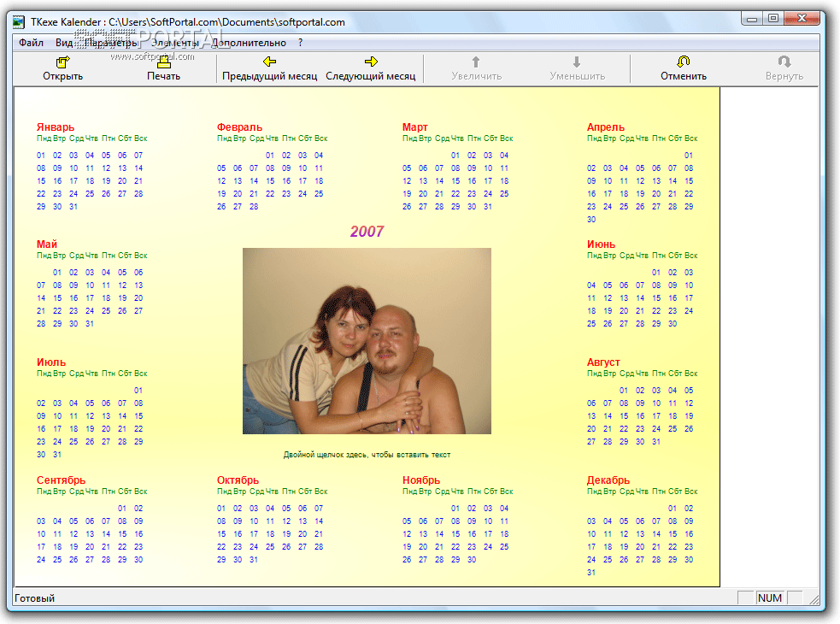Click day 31 in Март

click(x=488, y=207)
